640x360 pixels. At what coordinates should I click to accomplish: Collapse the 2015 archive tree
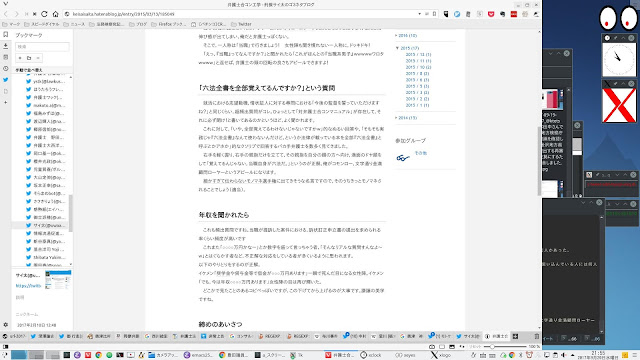coord(398,48)
